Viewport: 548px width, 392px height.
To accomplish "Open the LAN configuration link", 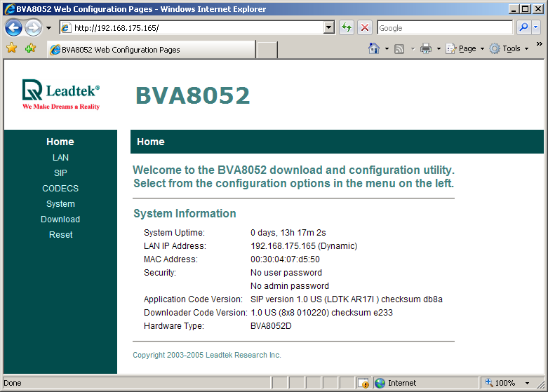I will pyautogui.click(x=60, y=158).
